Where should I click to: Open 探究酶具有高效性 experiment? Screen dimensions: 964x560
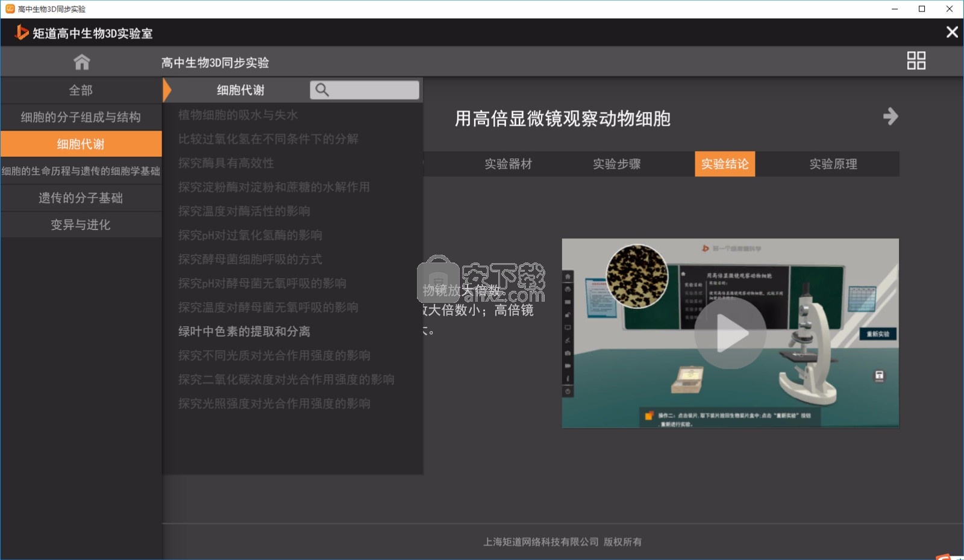[x=226, y=163]
